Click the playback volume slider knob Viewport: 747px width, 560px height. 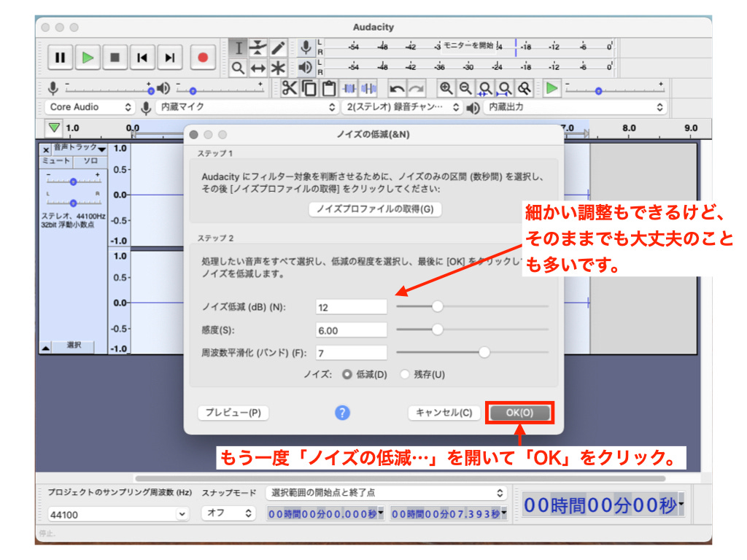(x=193, y=91)
